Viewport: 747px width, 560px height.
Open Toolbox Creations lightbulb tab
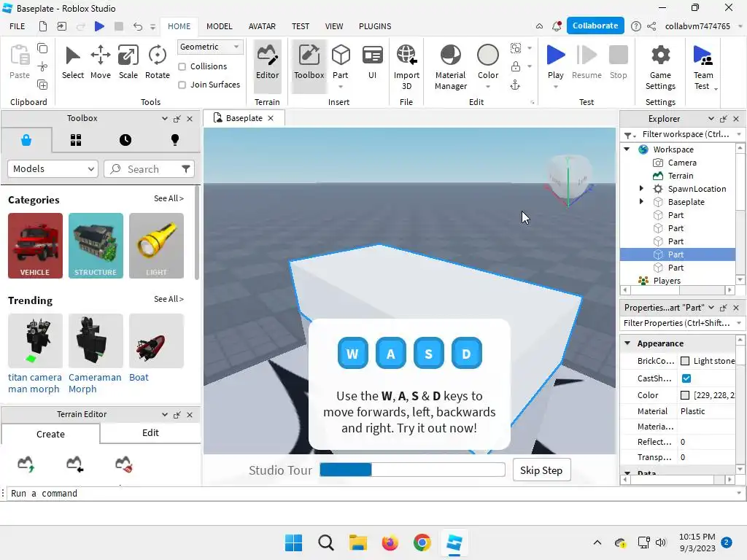click(175, 140)
